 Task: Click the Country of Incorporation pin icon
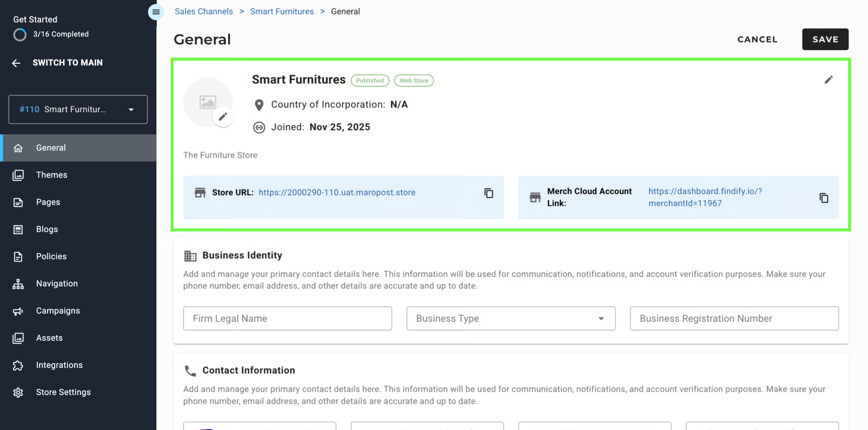(x=259, y=105)
